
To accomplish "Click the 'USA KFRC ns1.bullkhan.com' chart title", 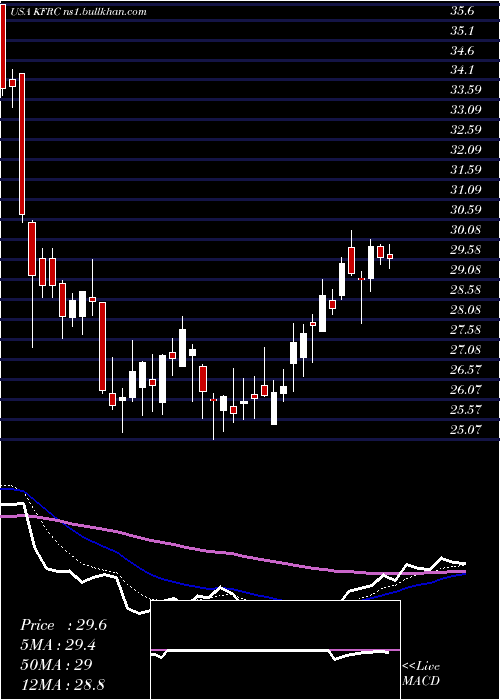I will pos(77,12).
